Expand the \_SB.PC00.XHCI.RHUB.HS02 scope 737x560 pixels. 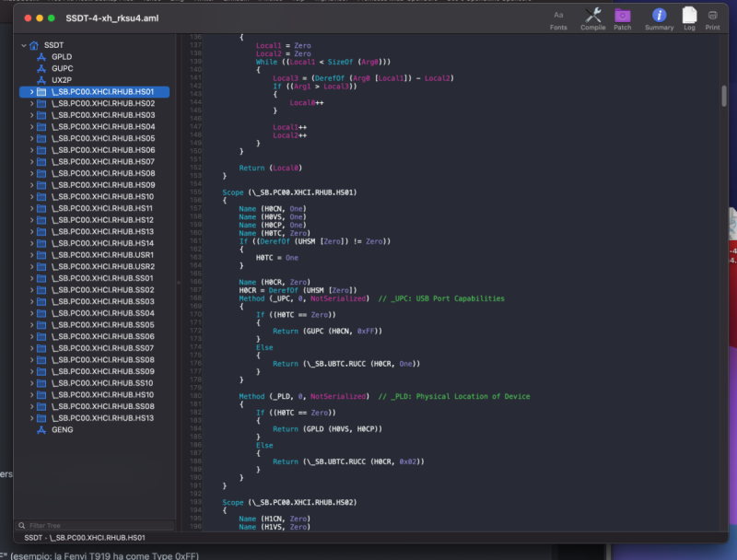31,104
